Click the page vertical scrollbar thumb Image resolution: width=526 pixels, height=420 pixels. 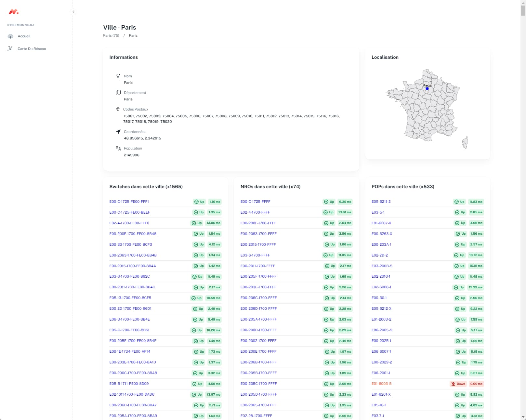click(523, 10)
